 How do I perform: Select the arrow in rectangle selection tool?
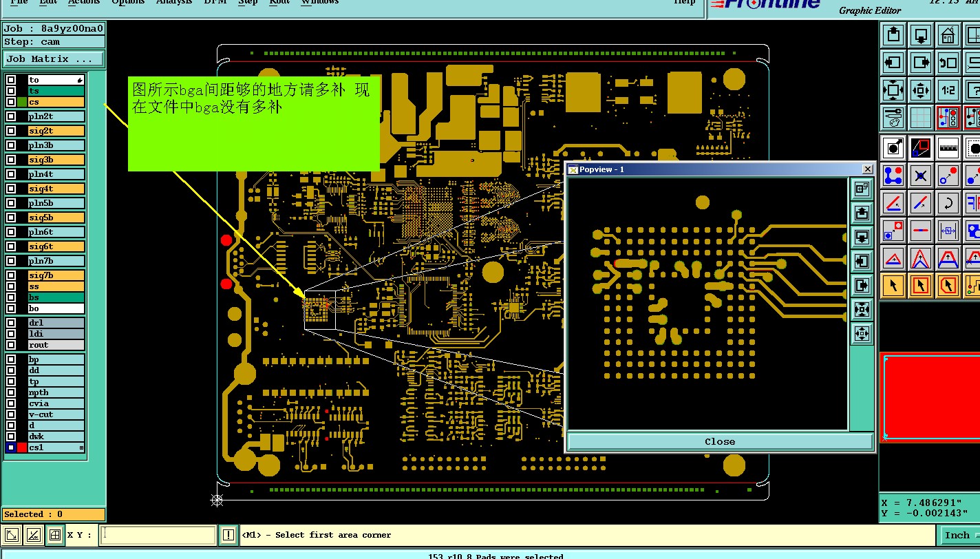point(921,285)
